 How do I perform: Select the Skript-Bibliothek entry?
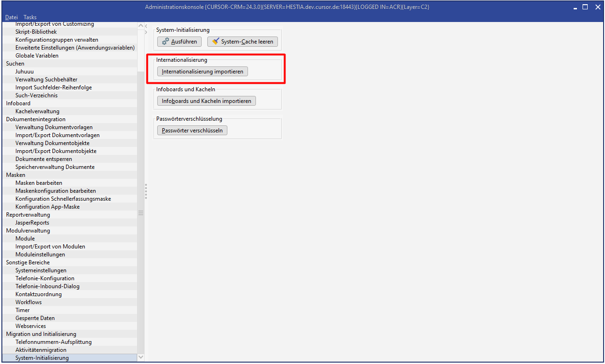tap(36, 32)
